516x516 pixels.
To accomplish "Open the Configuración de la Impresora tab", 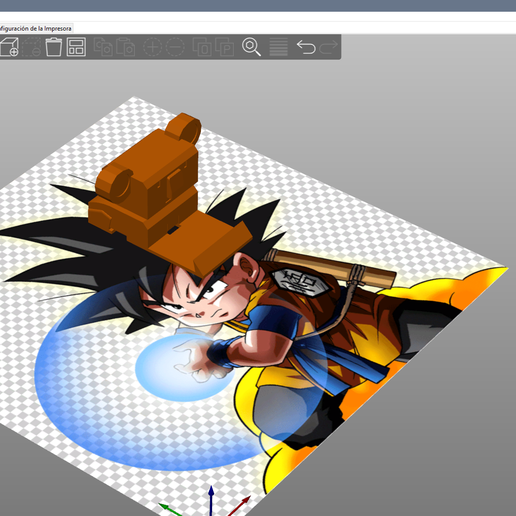I will tap(35, 29).
